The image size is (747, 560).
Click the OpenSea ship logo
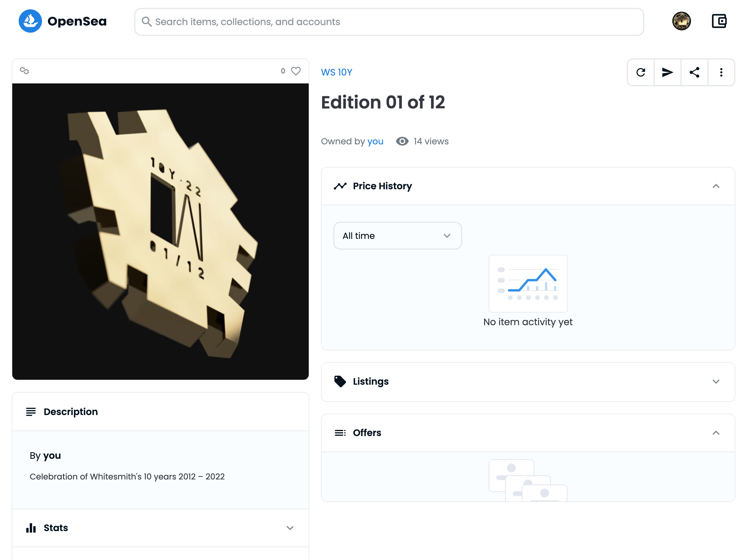(30, 21)
